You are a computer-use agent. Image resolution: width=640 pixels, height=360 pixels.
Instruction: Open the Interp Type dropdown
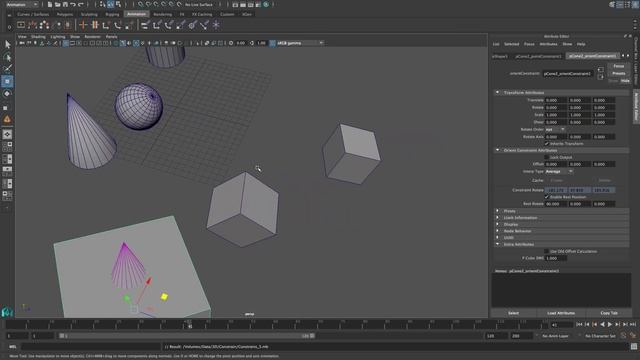pos(559,171)
